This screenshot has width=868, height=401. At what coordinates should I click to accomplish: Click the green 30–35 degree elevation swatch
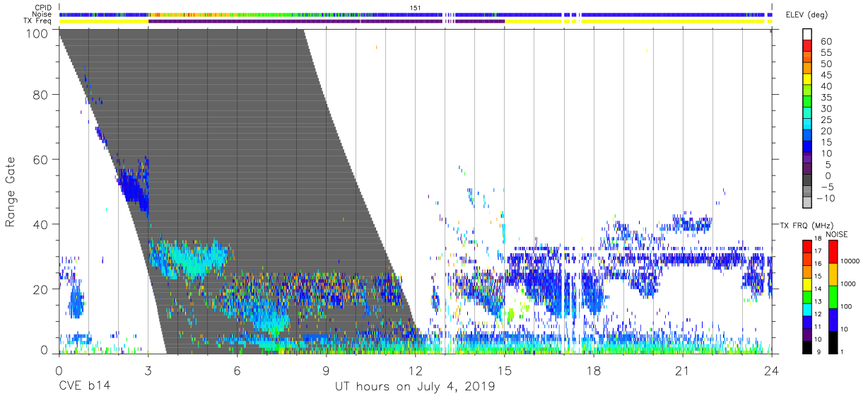pos(808,102)
